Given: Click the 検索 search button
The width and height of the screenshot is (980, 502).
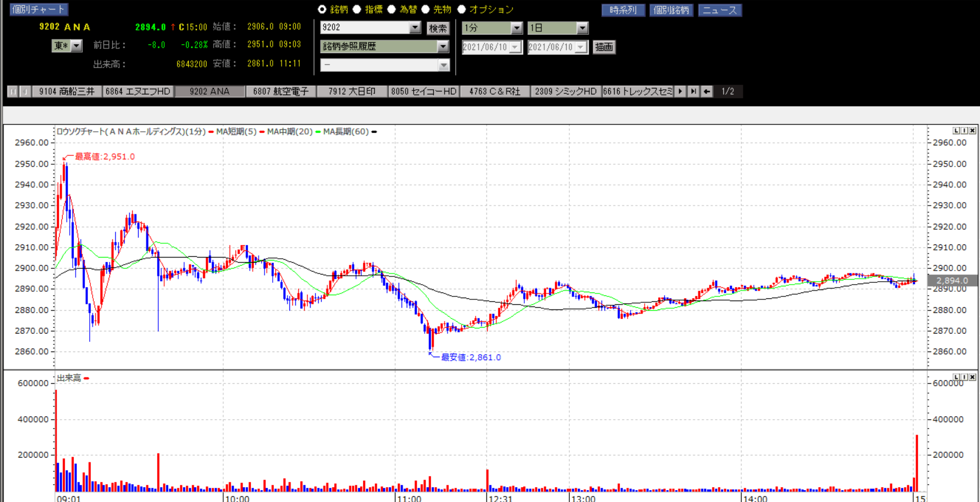Looking at the screenshot, I should pos(438,28).
